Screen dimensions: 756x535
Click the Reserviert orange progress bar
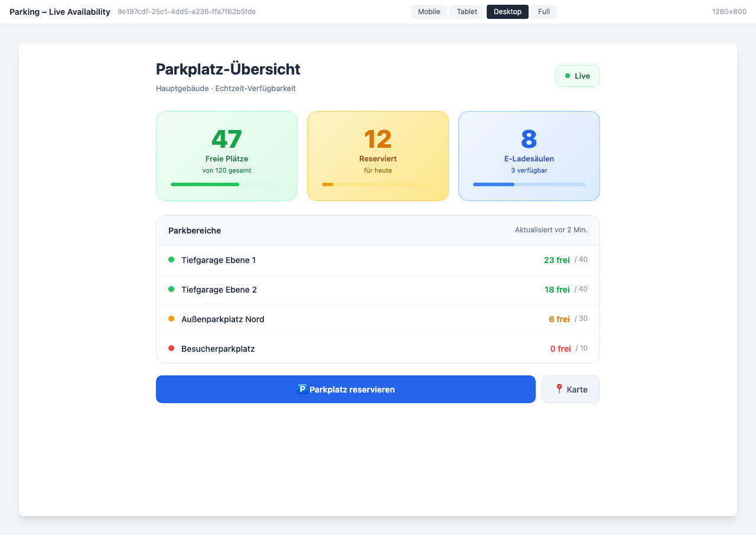tap(378, 184)
